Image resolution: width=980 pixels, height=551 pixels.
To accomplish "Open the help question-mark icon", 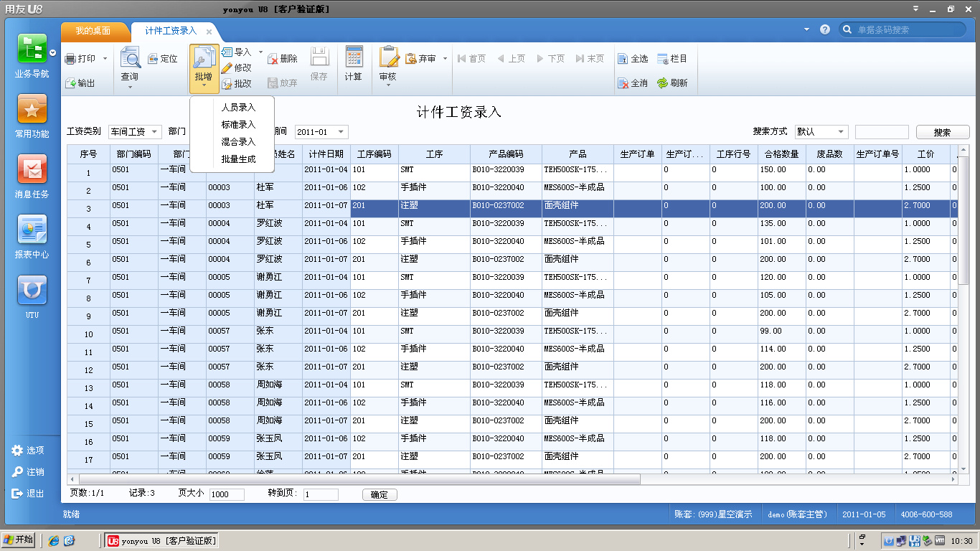I will pos(825,29).
